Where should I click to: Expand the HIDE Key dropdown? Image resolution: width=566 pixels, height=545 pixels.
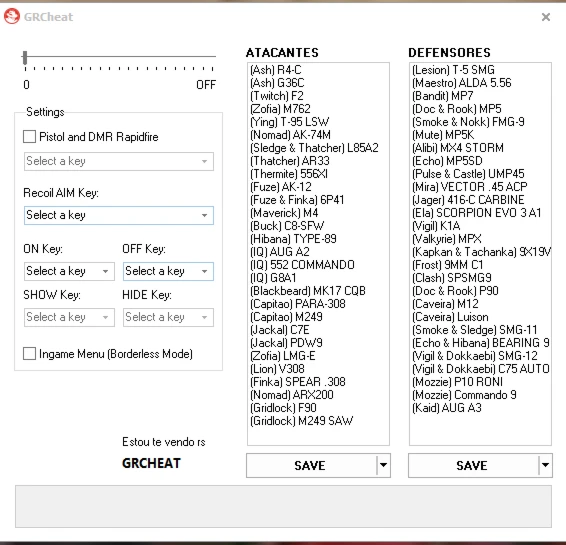168,317
